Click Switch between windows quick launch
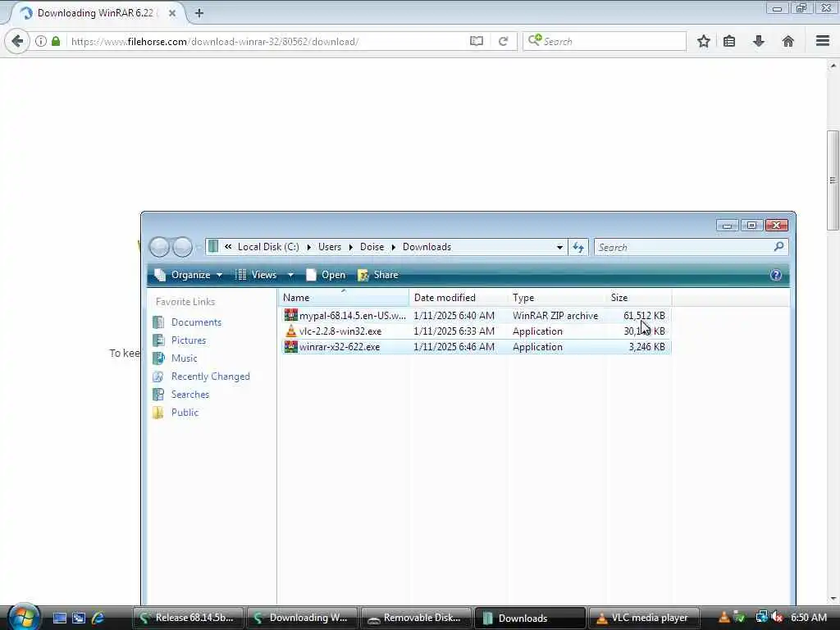Image resolution: width=840 pixels, height=630 pixels. 79,619
